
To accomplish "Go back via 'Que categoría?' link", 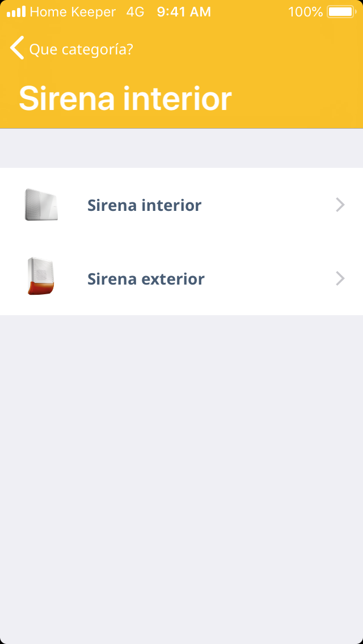I will coord(81,49).
